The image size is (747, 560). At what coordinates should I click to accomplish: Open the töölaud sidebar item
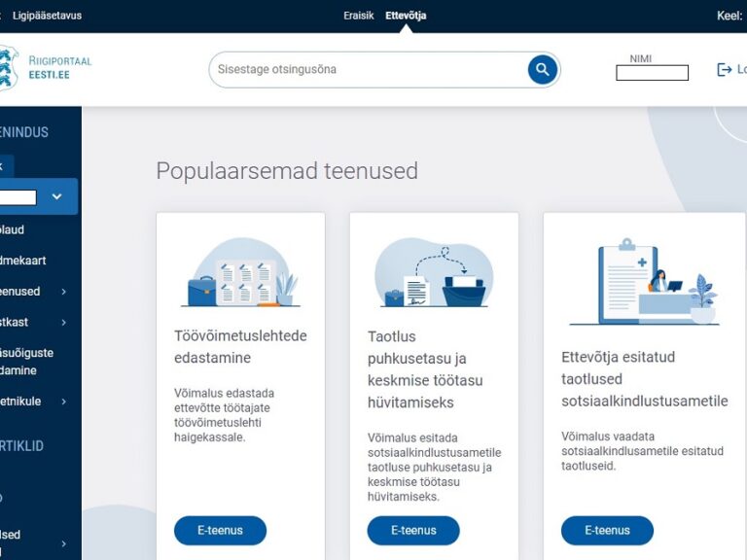click(12, 229)
